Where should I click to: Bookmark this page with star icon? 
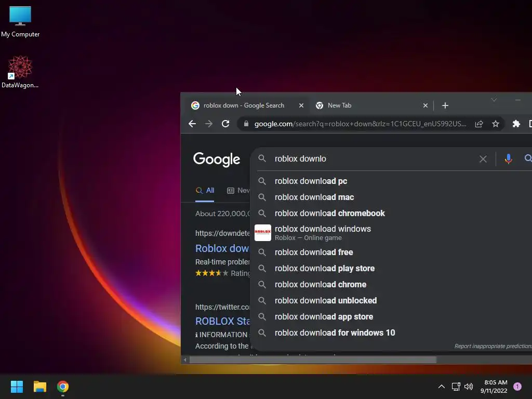495,124
